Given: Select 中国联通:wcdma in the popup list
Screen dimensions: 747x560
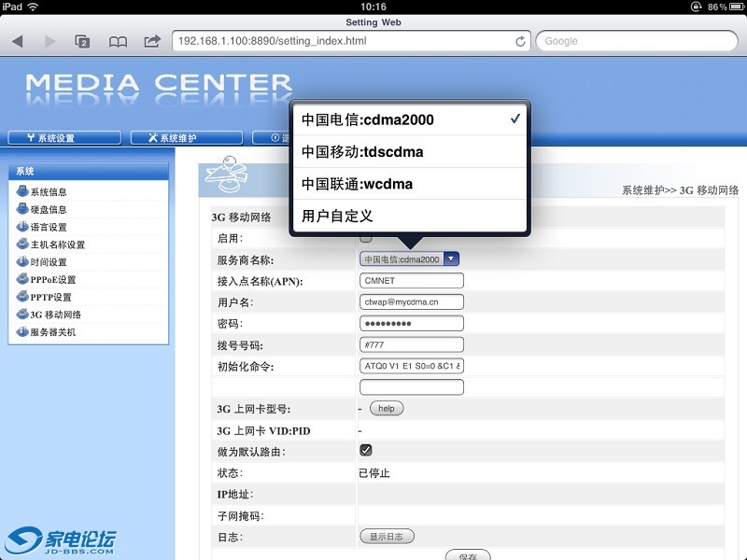Looking at the screenshot, I should tap(410, 184).
